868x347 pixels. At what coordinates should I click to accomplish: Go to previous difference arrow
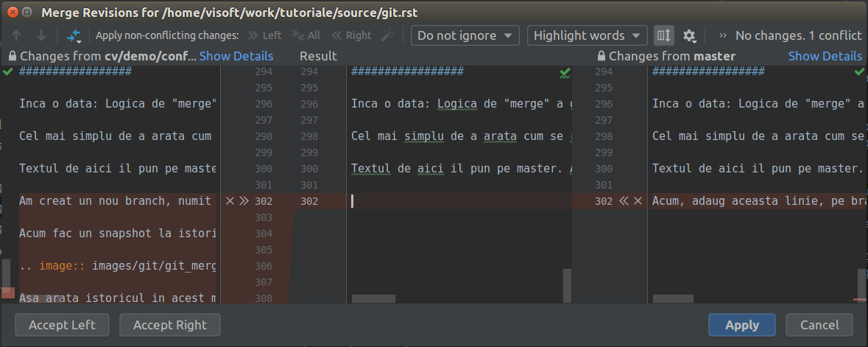(x=16, y=35)
